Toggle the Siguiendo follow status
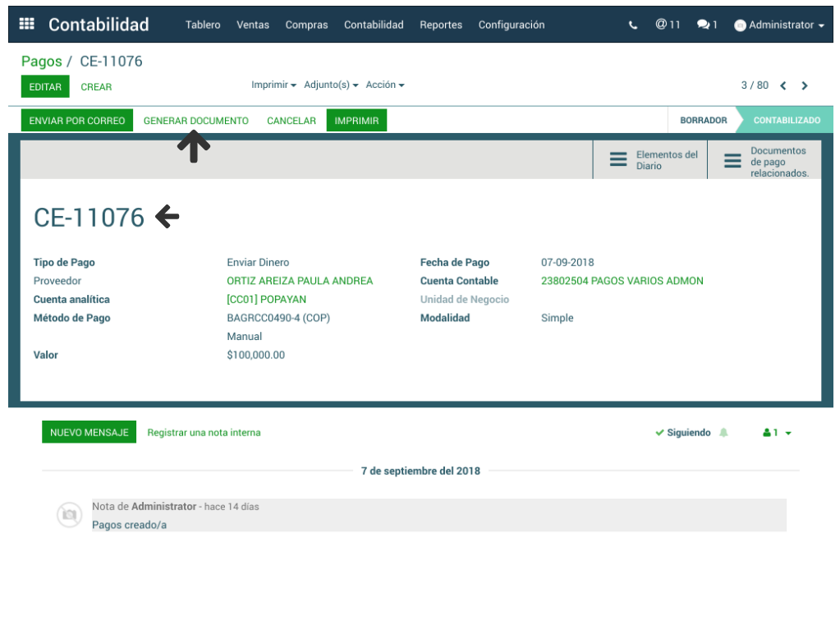 (683, 433)
